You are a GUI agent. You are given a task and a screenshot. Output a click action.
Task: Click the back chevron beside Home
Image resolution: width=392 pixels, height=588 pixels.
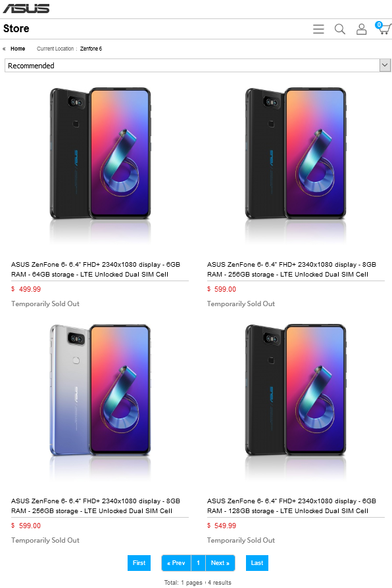(x=4, y=49)
